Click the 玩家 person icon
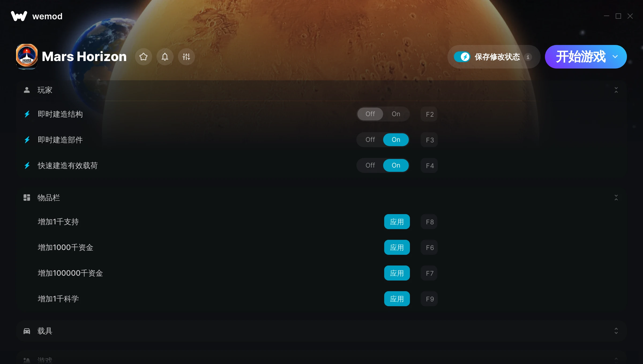 click(27, 90)
